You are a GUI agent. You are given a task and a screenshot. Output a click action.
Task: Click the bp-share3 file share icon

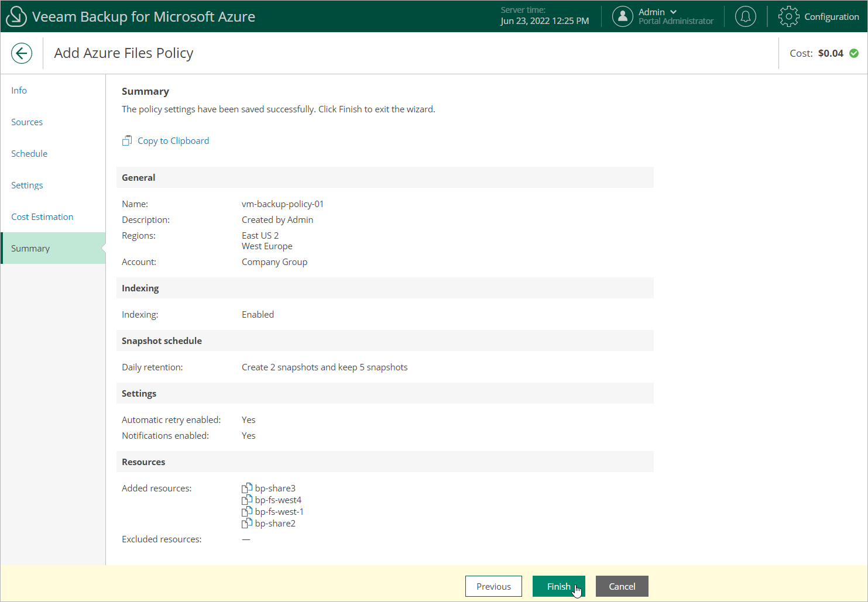247,488
